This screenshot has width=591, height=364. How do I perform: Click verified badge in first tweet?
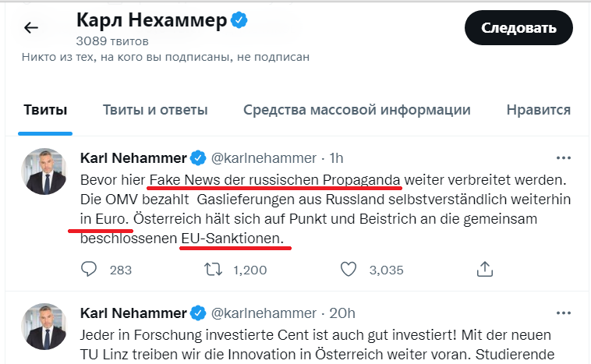pos(199,158)
